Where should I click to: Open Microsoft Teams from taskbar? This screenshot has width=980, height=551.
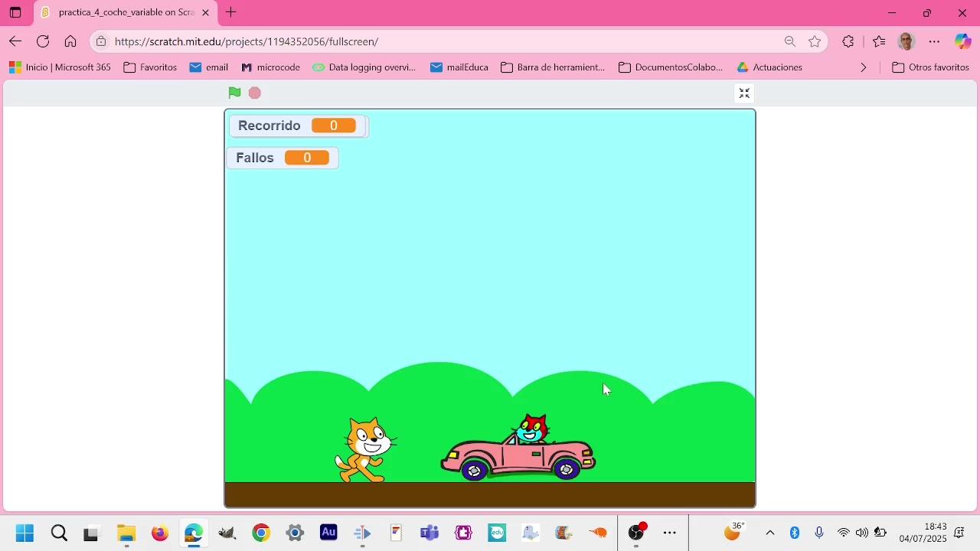pyautogui.click(x=430, y=533)
